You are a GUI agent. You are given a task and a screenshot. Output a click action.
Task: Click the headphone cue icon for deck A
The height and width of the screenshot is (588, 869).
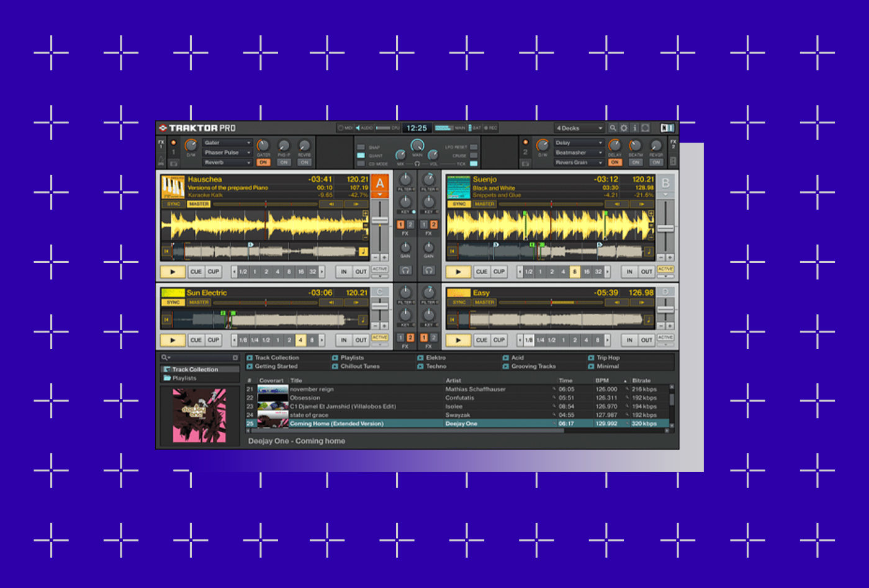405,270
